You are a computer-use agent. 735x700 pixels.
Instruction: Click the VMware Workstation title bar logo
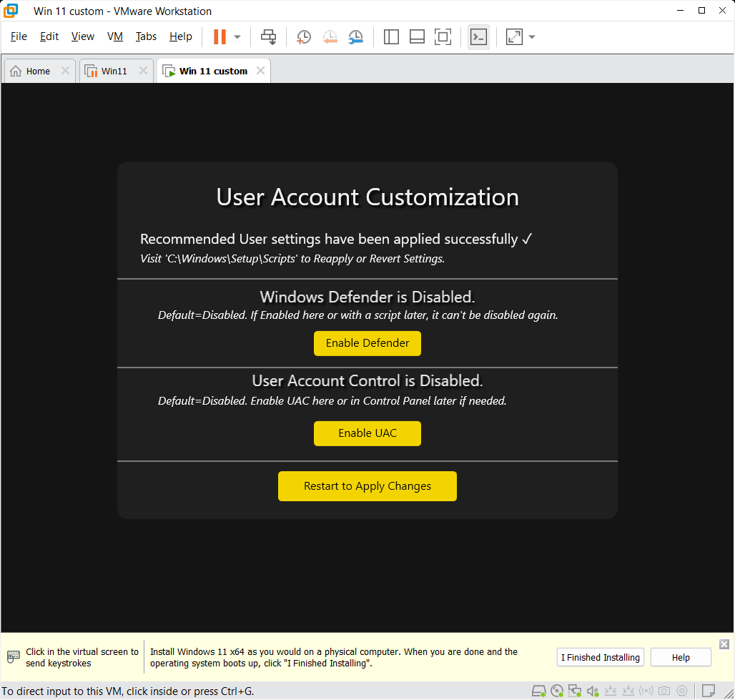point(11,10)
